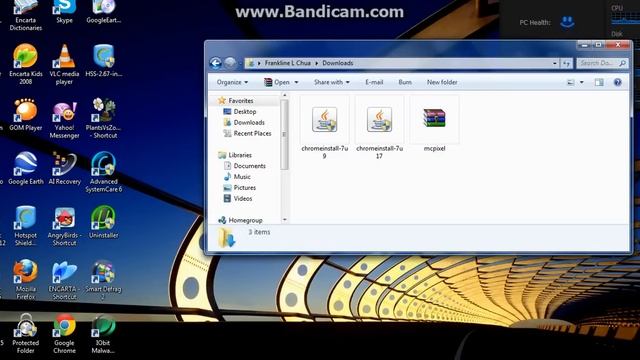The image size is (640, 360).
Task: Open the Uninstaller desktop icon
Action: pyautogui.click(x=104, y=222)
